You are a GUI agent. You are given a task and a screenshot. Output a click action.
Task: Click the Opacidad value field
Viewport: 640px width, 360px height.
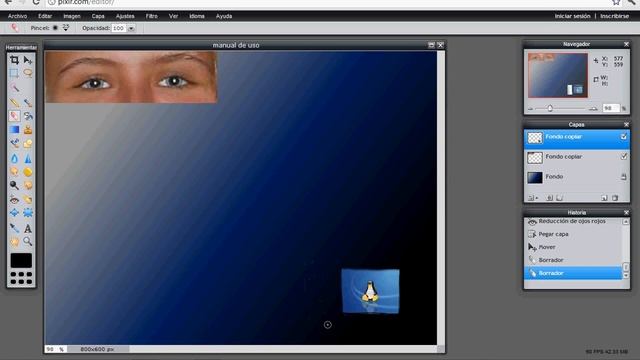[x=119, y=29]
